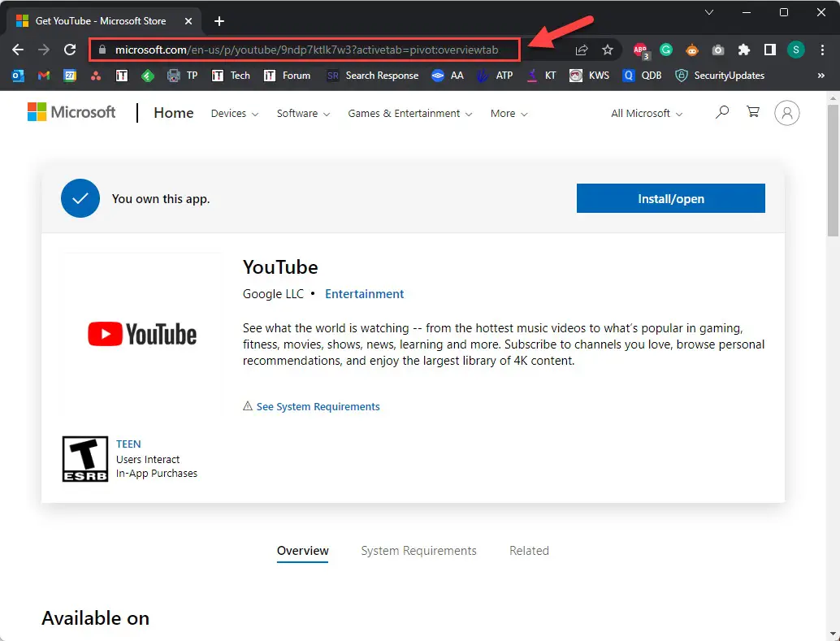Open the Entertainment category link
840x641 pixels.
tap(364, 294)
